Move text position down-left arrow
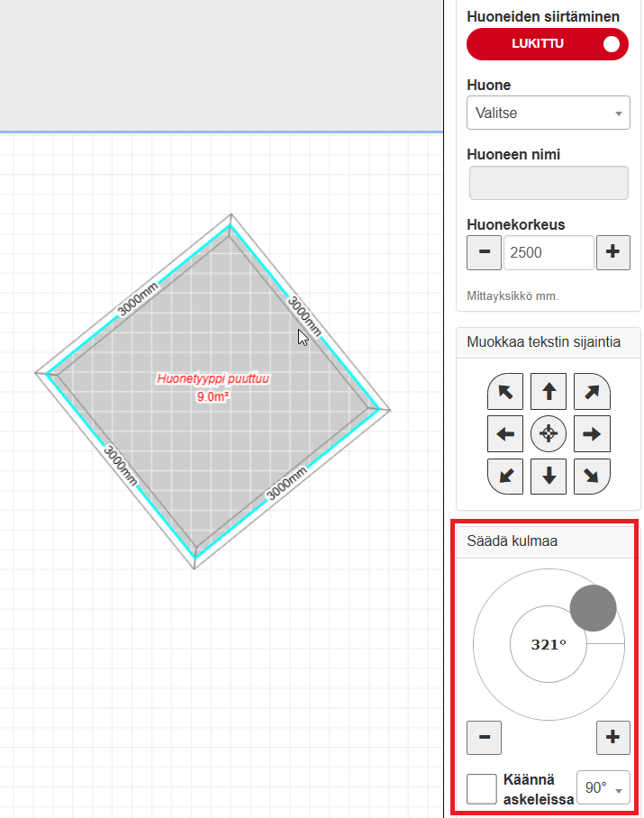The height and width of the screenshot is (818, 644). coord(505,477)
